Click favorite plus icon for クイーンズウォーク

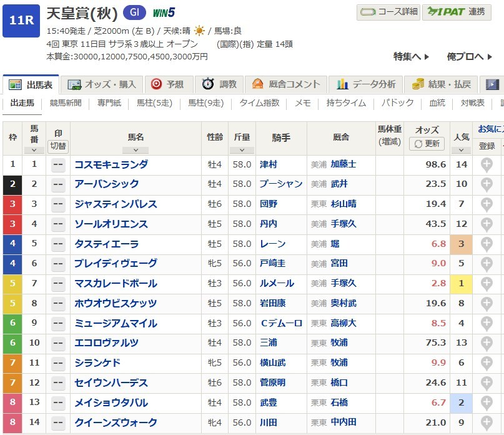click(487, 423)
